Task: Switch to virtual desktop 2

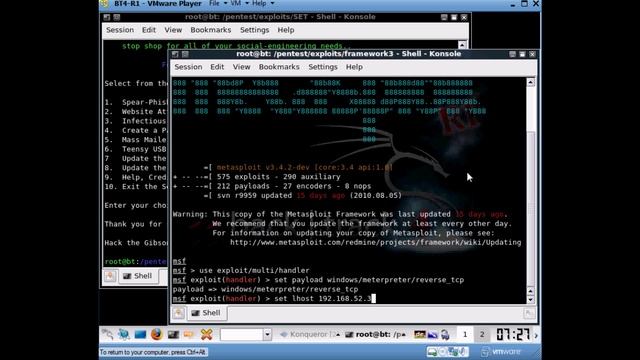Action: (482, 335)
